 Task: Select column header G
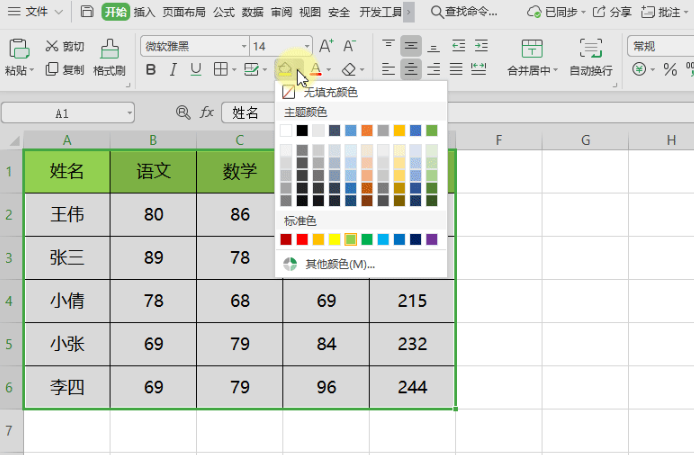pyautogui.click(x=585, y=140)
